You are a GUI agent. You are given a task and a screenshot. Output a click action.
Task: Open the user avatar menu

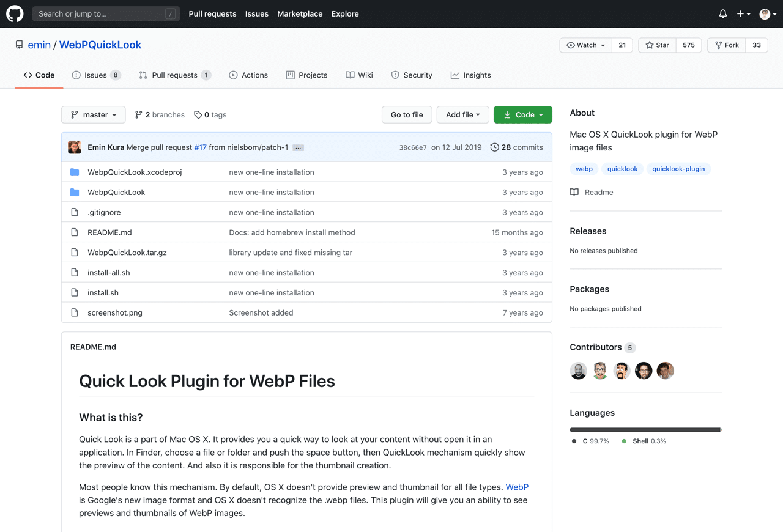tap(768, 13)
